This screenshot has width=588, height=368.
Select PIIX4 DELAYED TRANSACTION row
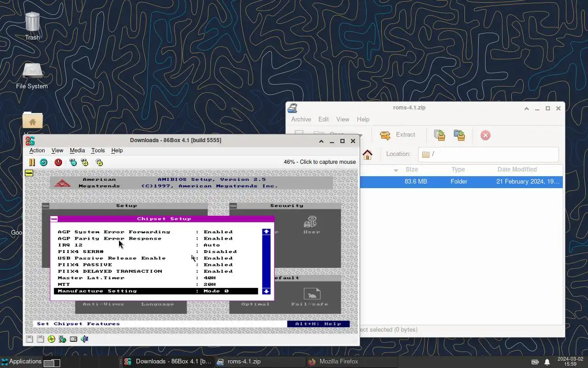pyautogui.click(x=156, y=271)
